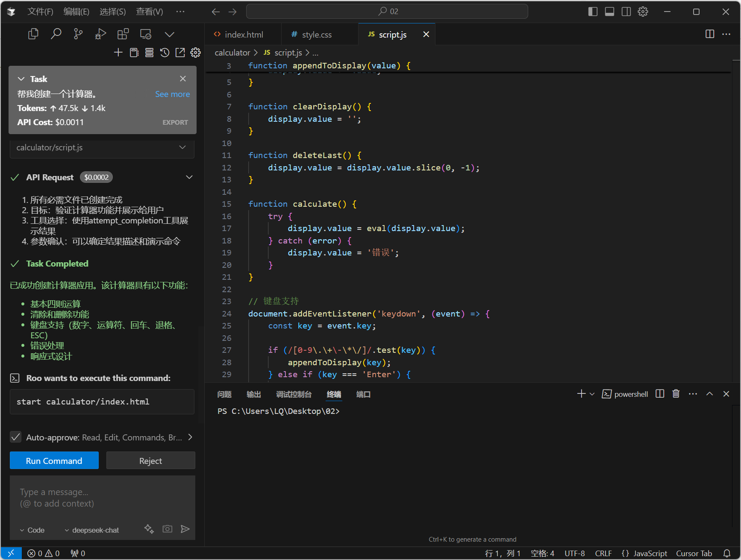741x560 pixels.
Task: Kill terminal using the trash icon
Action: [676, 394]
